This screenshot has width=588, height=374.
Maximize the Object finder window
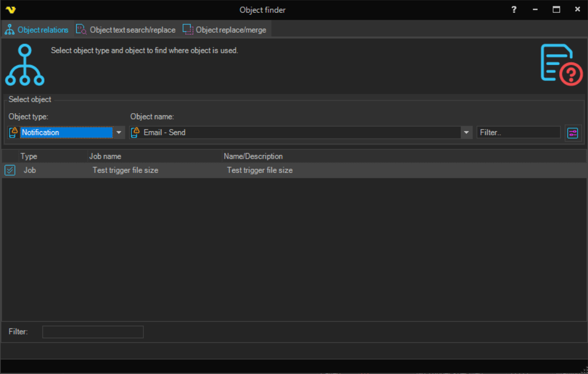(556, 10)
